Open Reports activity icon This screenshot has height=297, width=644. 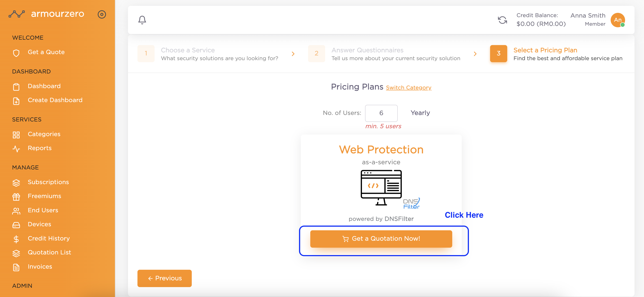coord(16,149)
